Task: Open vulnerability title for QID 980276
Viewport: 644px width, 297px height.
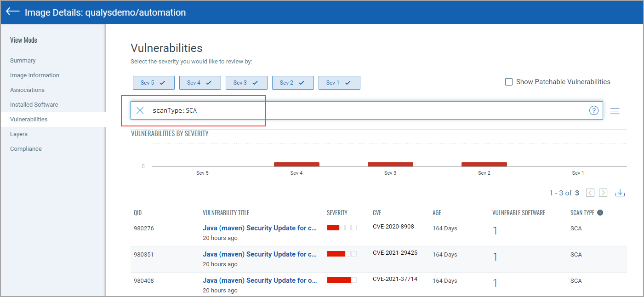Action: [x=260, y=228]
